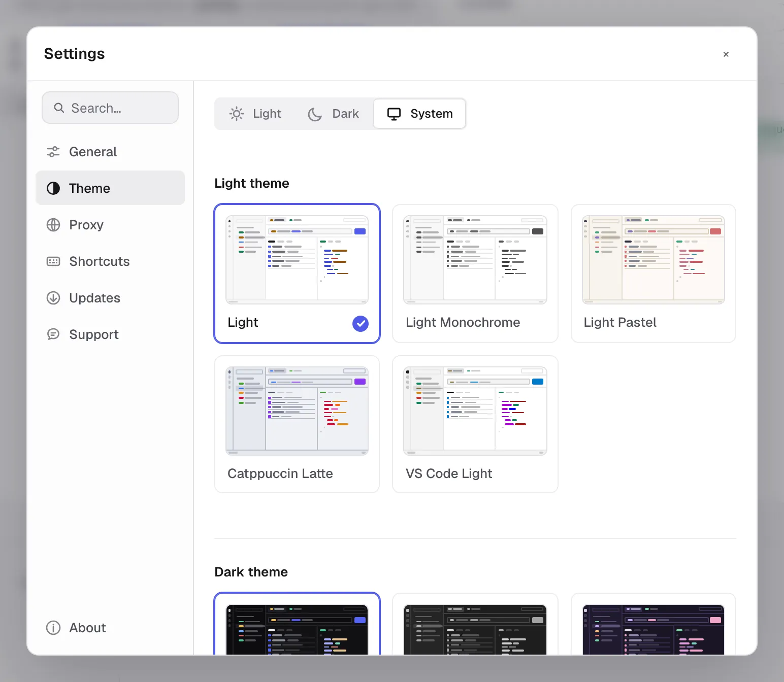The width and height of the screenshot is (784, 682).
Task: Click the Shortcuts keyboard icon
Action: coord(53,261)
